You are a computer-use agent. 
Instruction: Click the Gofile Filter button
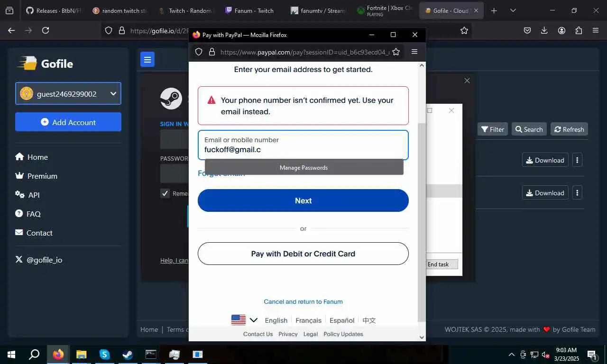point(492,129)
